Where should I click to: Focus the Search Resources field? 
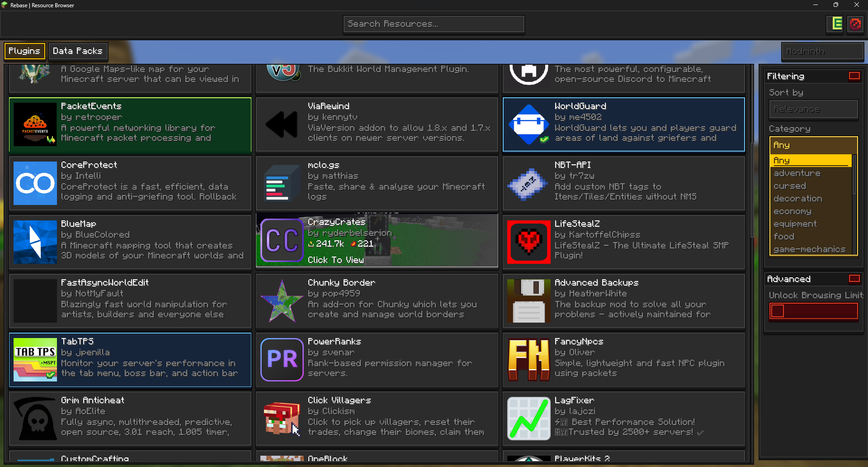click(434, 24)
